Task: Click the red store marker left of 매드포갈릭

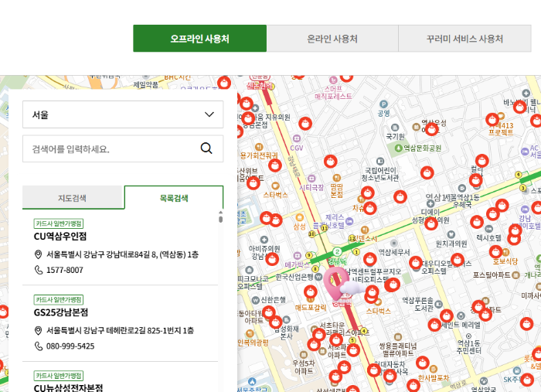Action: tap(311, 292)
